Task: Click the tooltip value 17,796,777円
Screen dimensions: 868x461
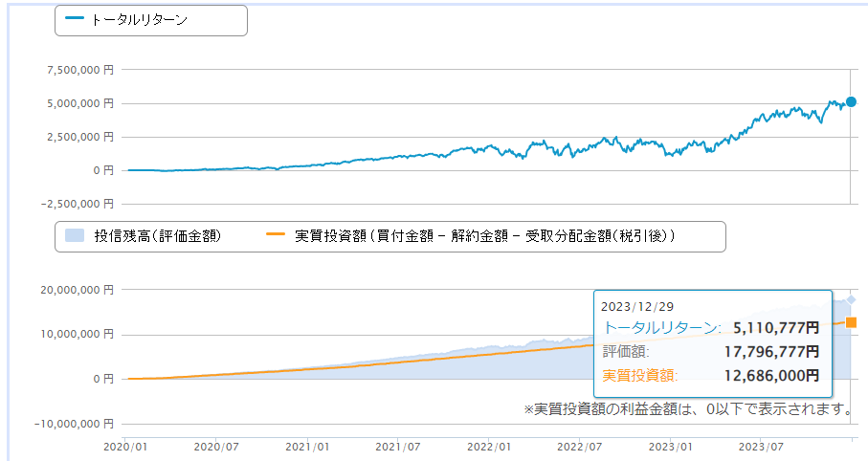Action: pyautogui.click(x=771, y=351)
